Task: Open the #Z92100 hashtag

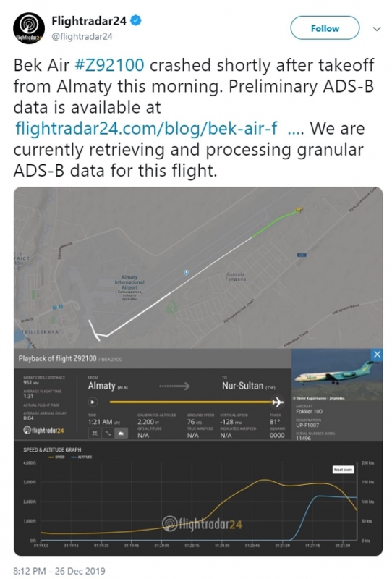Action: click(109, 65)
